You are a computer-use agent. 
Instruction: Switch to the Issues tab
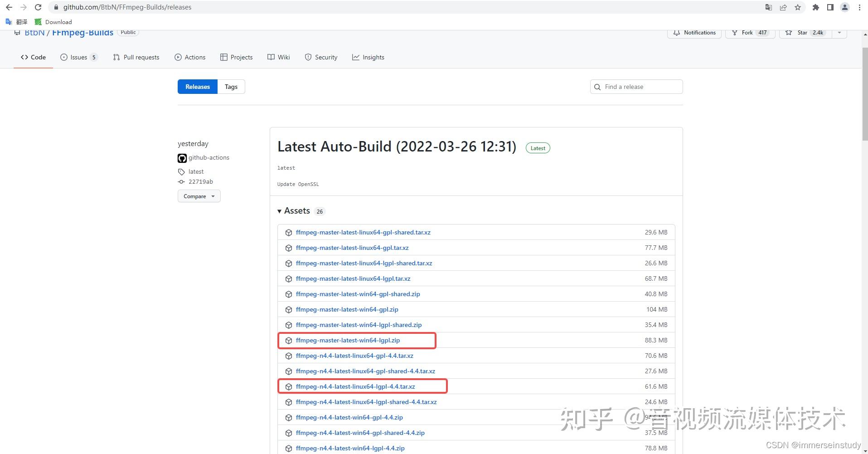(79, 57)
